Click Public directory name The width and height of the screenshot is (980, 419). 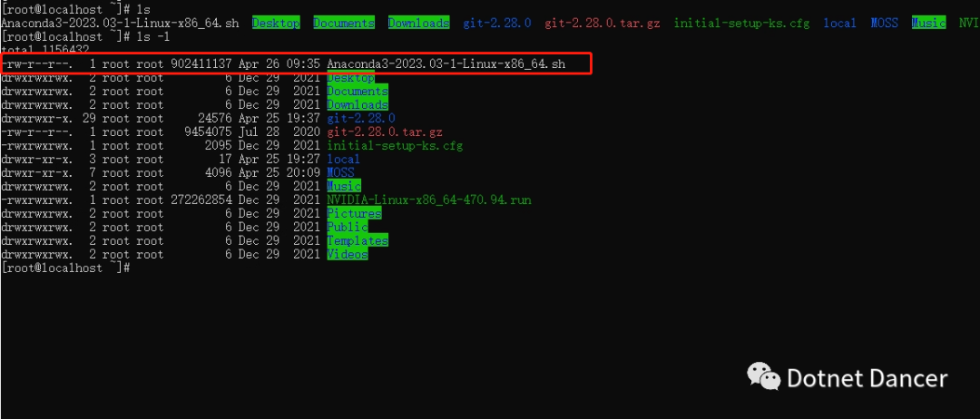pos(348,228)
